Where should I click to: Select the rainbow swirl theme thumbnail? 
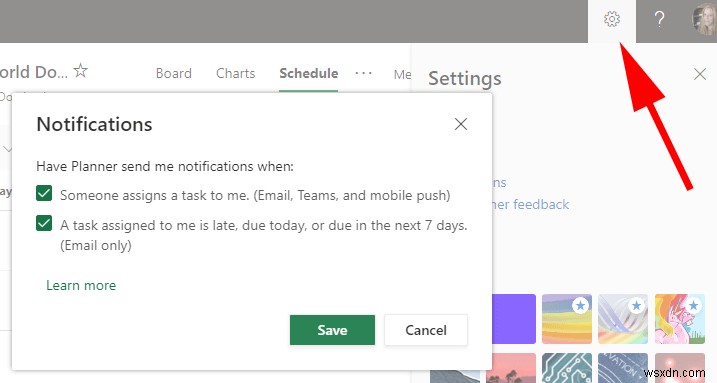tap(623, 319)
